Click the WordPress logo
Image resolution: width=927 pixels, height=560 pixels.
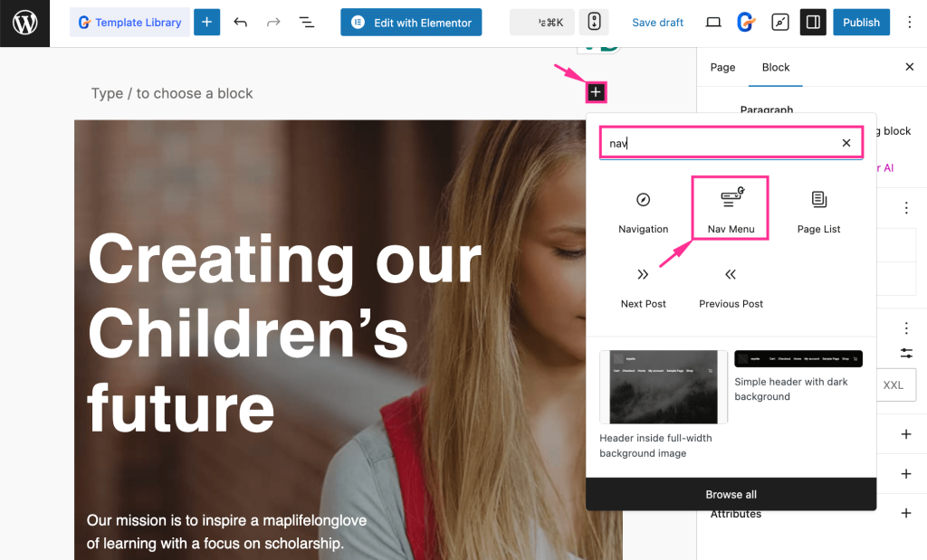[x=24, y=24]
